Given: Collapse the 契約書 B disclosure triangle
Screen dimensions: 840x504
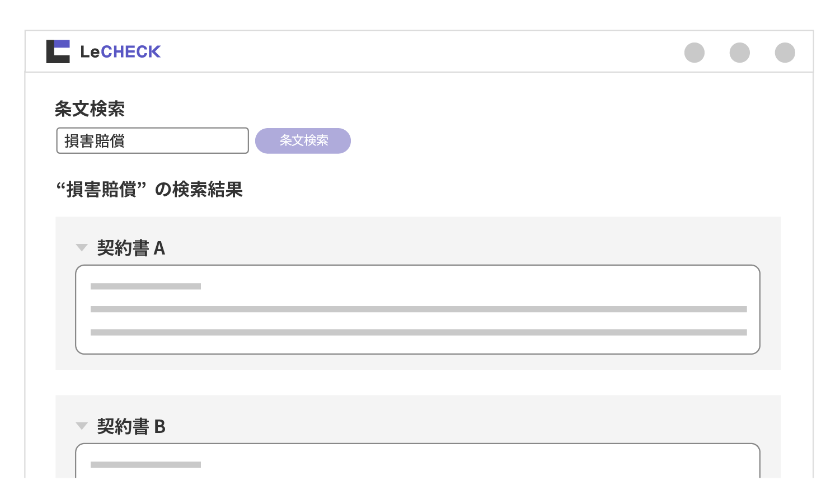Looking at the screenshot, I should tap(82, 426).
